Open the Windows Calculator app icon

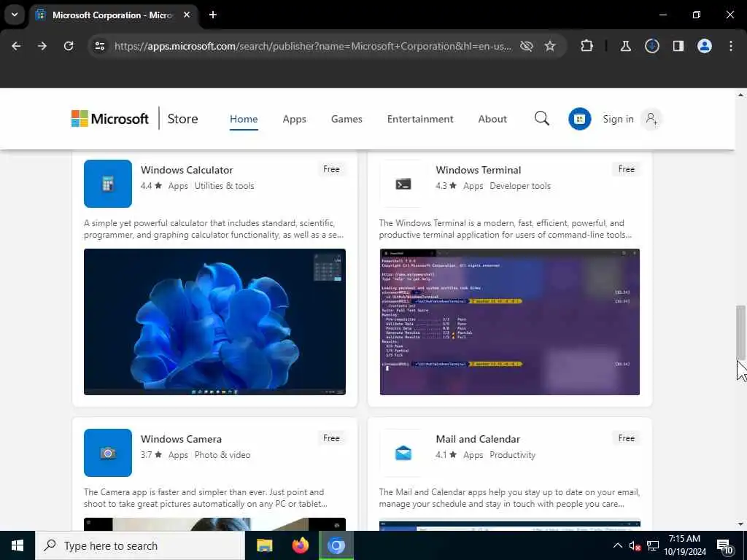pyautogui.click(x=108, y=184)
